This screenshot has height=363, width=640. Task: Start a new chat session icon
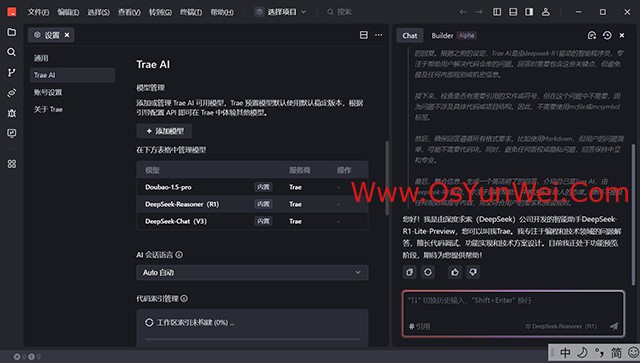[x=592, y=36]
